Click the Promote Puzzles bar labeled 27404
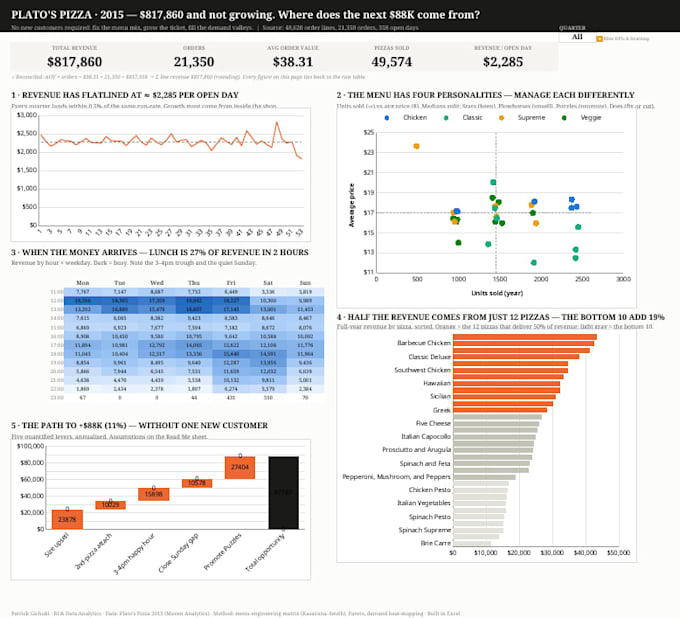This screenshot has width=680, height=618. click(240, 468)
